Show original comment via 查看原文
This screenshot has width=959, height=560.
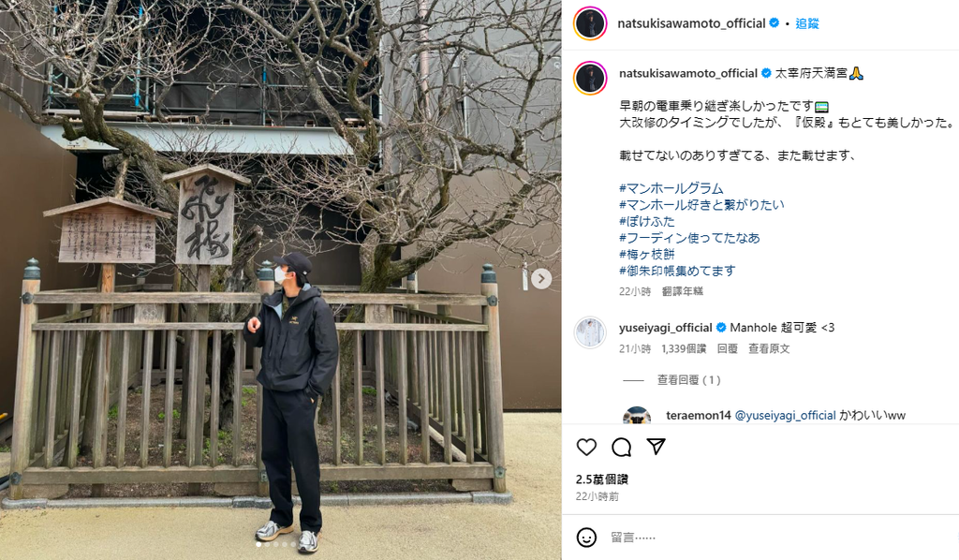click(x=769, y=348)
